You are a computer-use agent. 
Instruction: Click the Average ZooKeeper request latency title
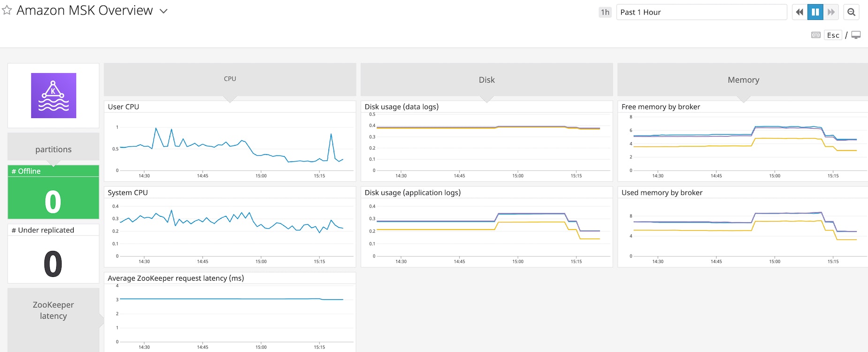(x=176, y=278)
